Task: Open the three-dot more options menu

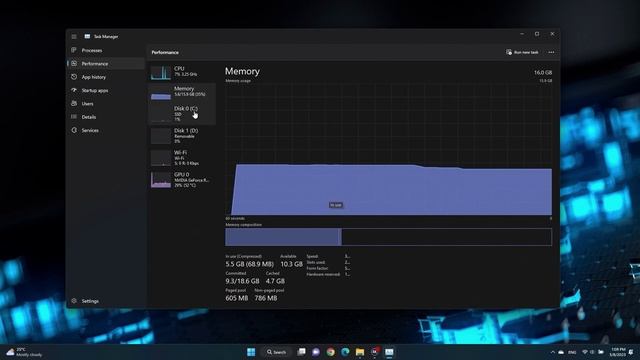Action: [551, 52]
